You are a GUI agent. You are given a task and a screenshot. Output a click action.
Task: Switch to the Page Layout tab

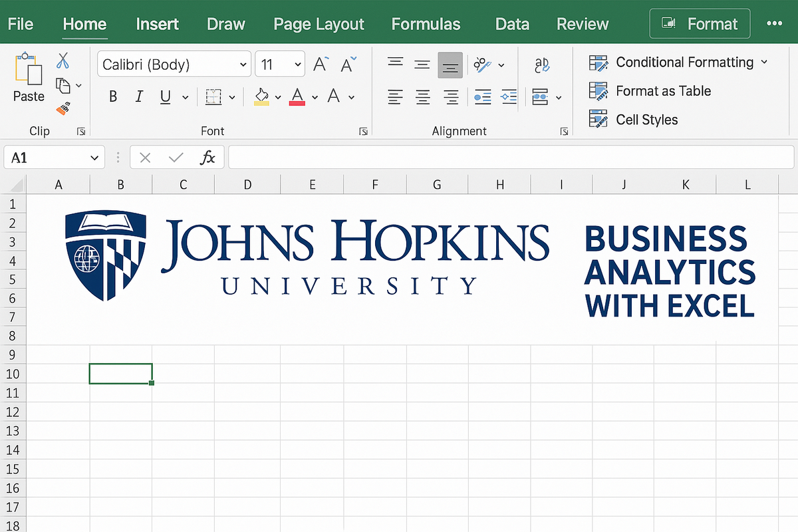(x=319, y=24)
